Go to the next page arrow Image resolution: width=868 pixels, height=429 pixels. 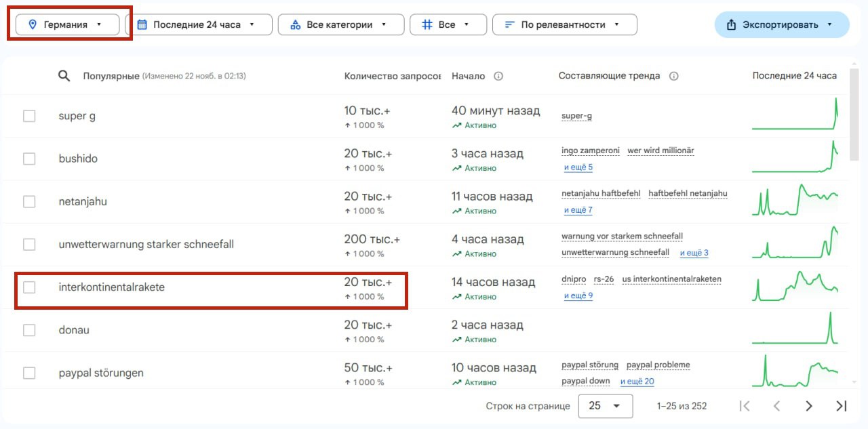click(x=808, y=406)
